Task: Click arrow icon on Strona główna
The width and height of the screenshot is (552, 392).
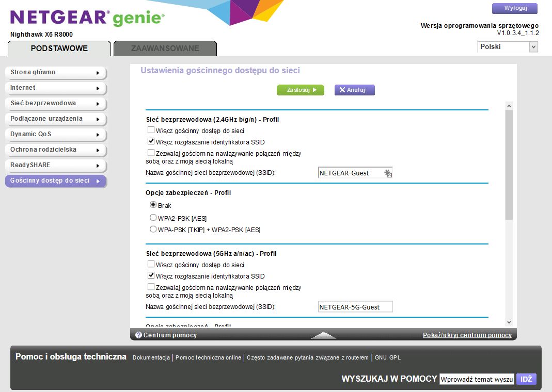Action: click(98, 73)
